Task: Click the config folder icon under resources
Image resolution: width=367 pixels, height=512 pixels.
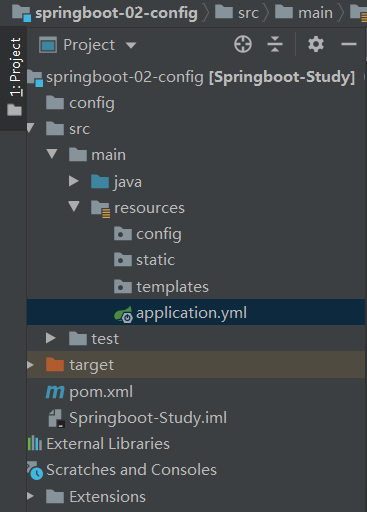Action: 123,233
